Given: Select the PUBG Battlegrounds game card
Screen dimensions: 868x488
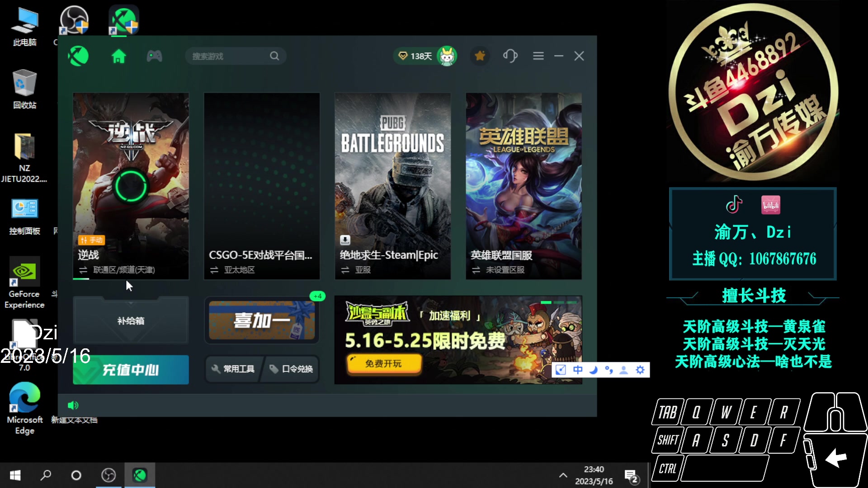Looking at the screenshot, I should tap(392, 186).
